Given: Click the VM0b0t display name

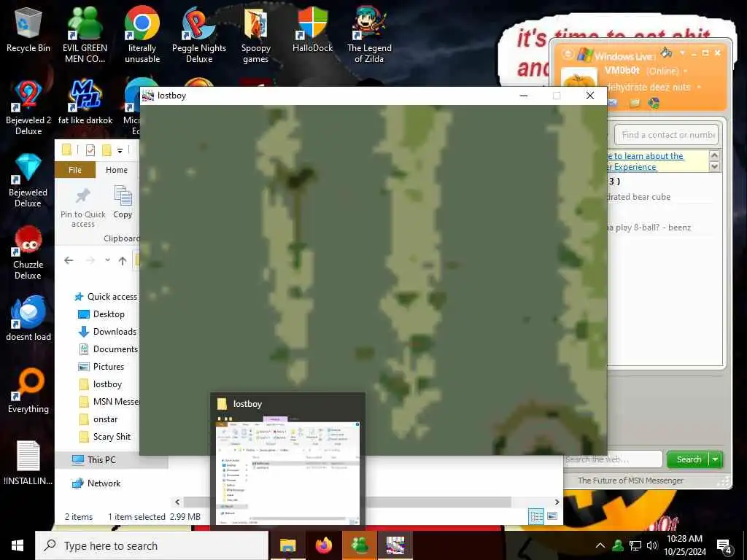Looking at the screenshot, I should 622,71.
